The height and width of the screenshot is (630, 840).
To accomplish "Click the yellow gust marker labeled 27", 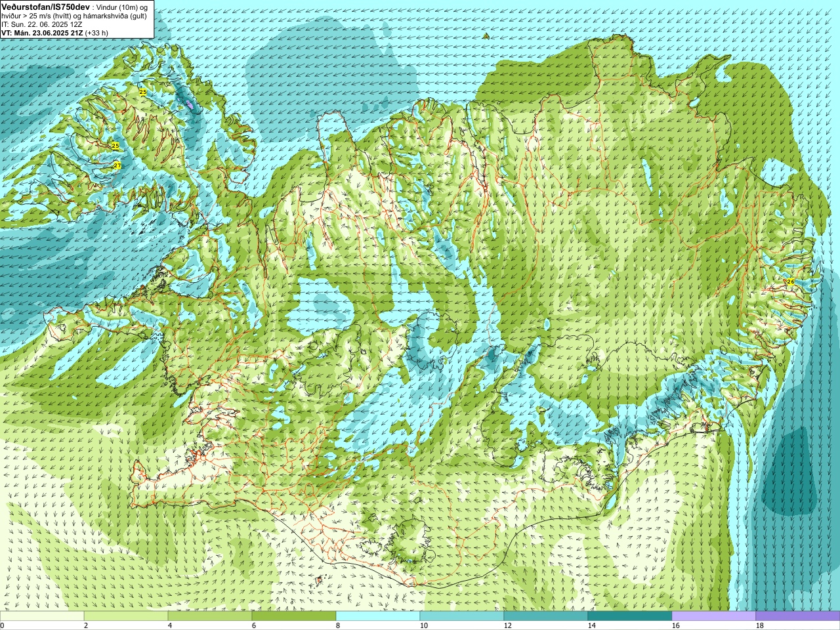I will pyautogui.click(x=117, y=166).
